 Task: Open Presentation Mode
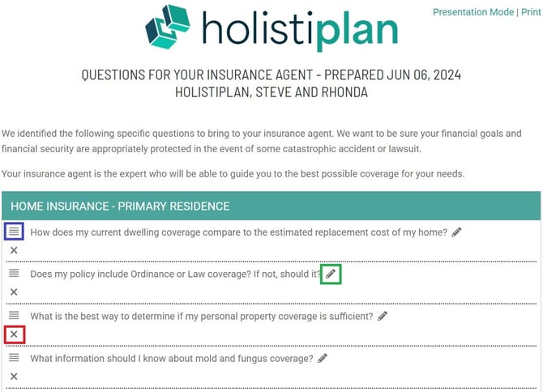click(473, 12)
